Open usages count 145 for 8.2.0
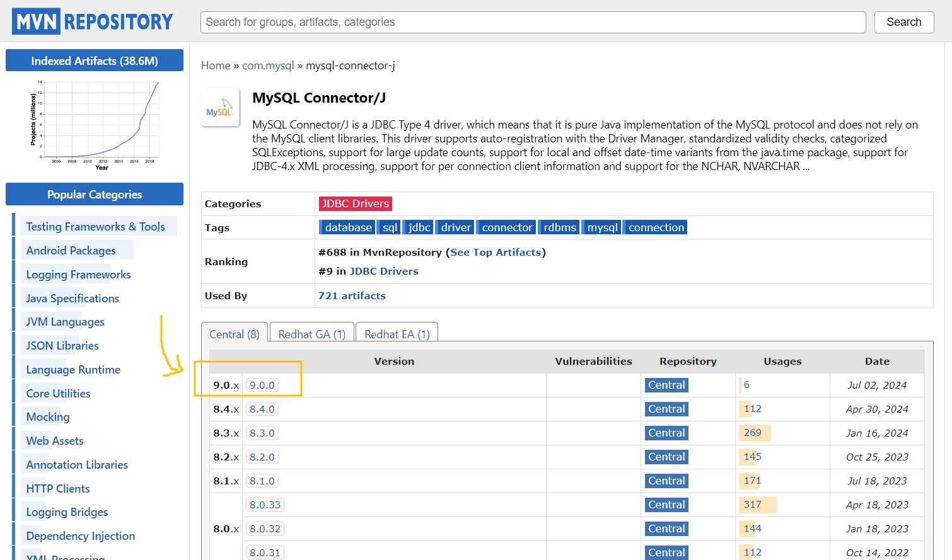The image size is (952, 560). (753, 456)
